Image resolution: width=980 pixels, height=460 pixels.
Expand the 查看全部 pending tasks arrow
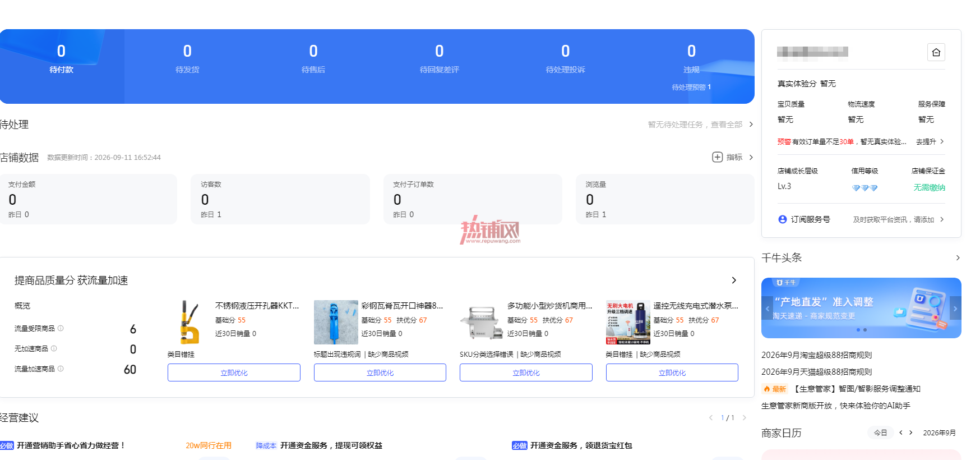pos(751,125)
